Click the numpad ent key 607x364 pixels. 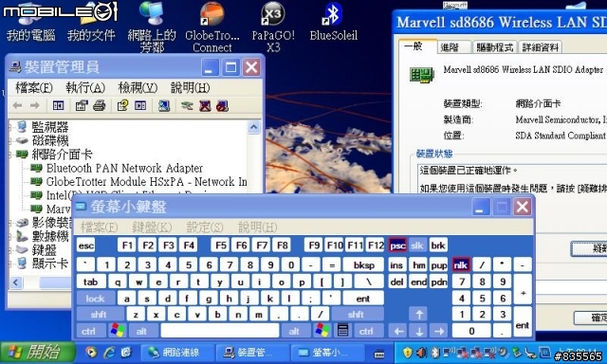[x=523, y=322]
